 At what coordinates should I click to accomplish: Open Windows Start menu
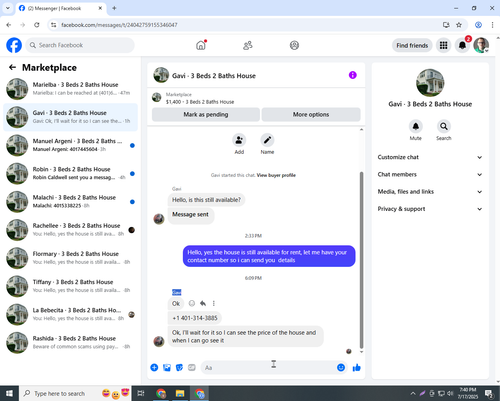pos(9,393)
